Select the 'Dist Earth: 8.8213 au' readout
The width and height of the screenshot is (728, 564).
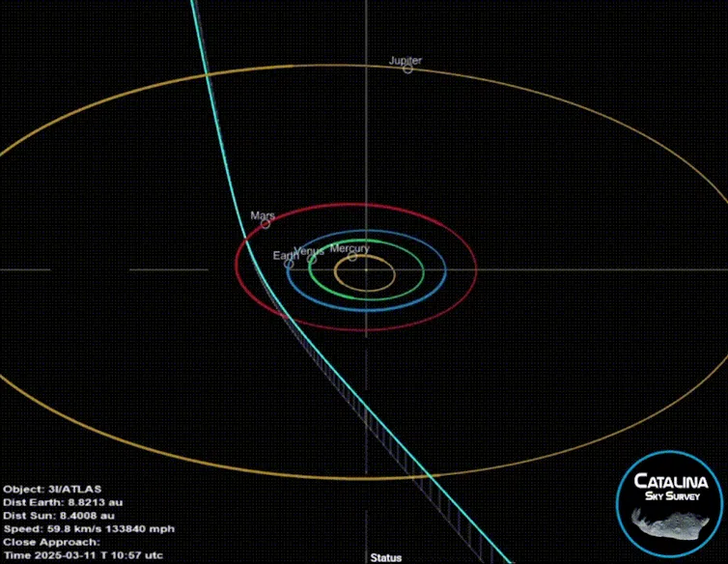click(x=63, y=502)
